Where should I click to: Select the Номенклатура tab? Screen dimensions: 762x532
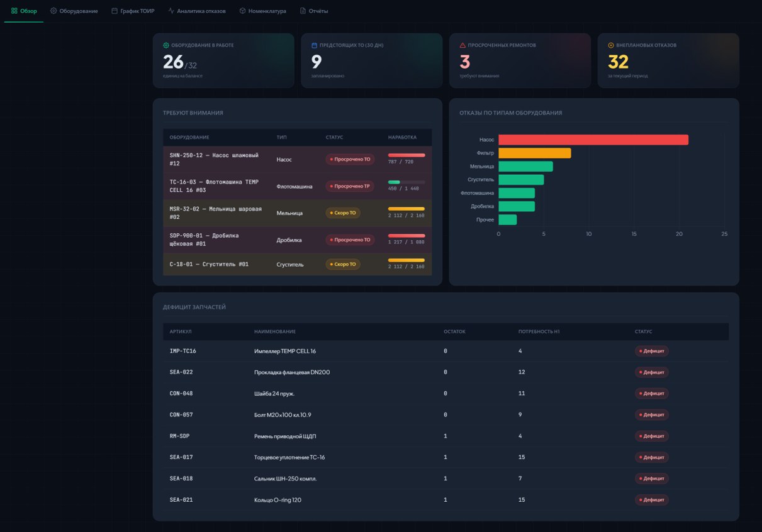coord(262,11)
